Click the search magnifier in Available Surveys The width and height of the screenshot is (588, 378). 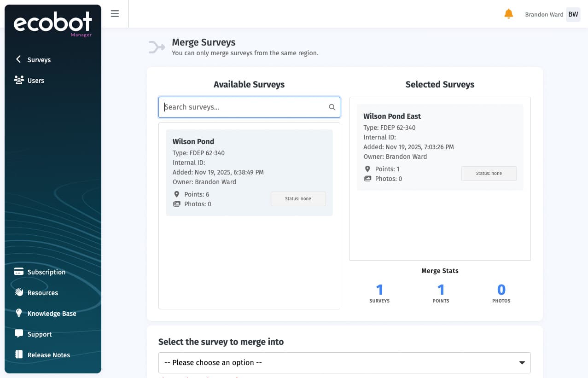click(x=332, y=107)
